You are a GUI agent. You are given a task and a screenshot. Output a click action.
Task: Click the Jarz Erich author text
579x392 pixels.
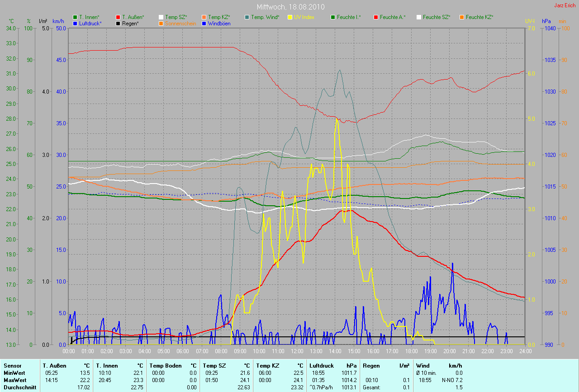[x=565, y=5]
